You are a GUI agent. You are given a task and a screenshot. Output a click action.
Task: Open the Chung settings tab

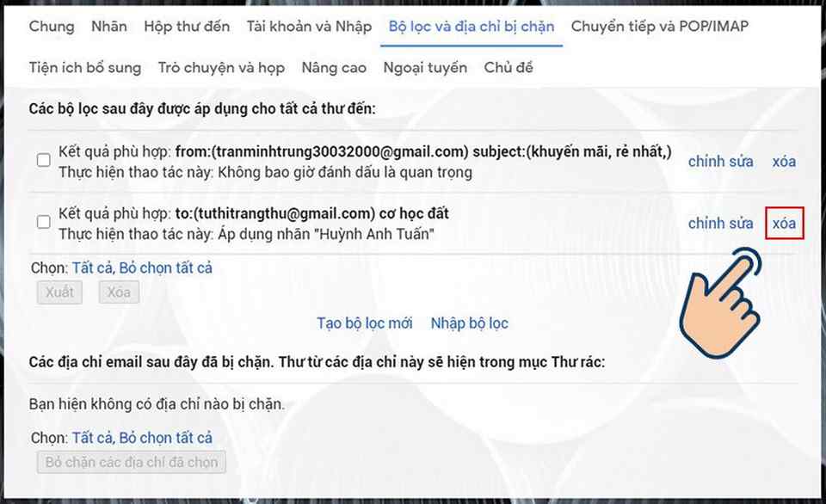(52, 27)
